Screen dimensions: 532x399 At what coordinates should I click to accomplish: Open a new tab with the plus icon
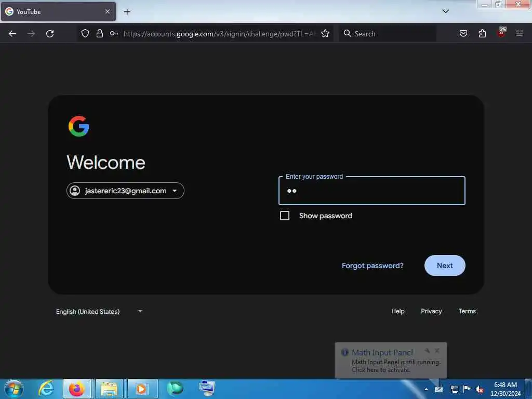(x=127, y=12)
